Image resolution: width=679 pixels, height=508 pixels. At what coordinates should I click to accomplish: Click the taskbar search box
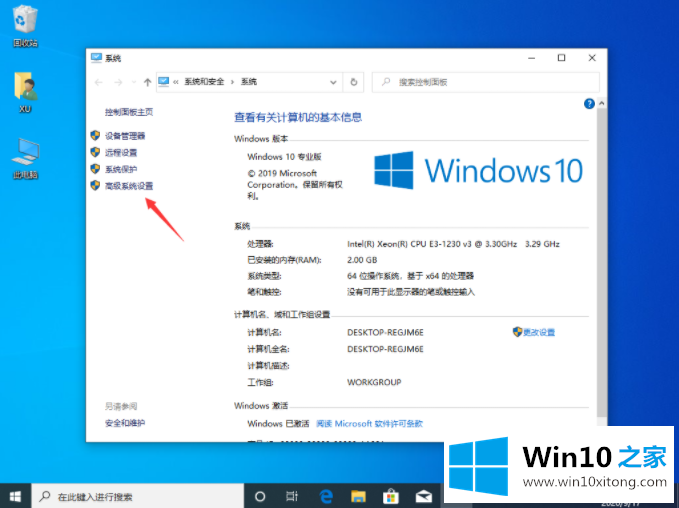[137, 496]
